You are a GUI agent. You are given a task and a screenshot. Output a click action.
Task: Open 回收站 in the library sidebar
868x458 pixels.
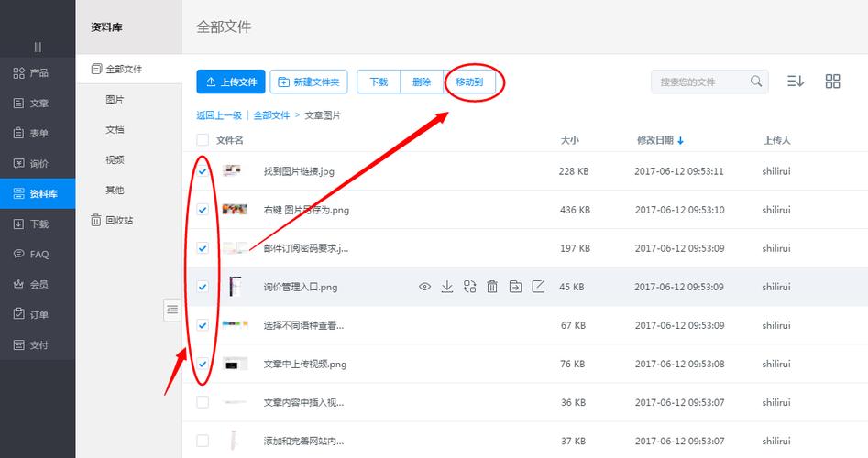(x=118, y=220)
